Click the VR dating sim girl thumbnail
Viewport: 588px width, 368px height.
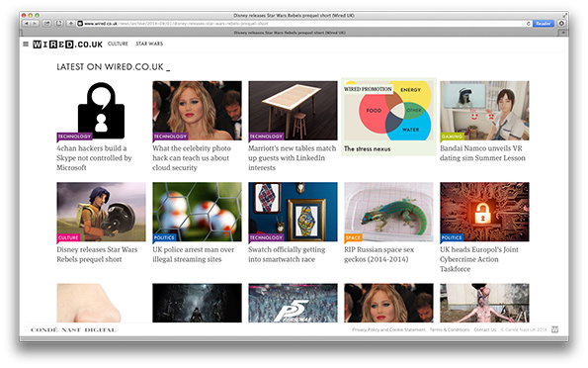click(484, 111)
